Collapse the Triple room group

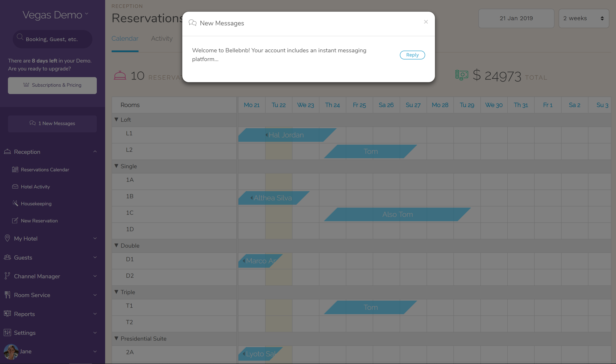116,292
